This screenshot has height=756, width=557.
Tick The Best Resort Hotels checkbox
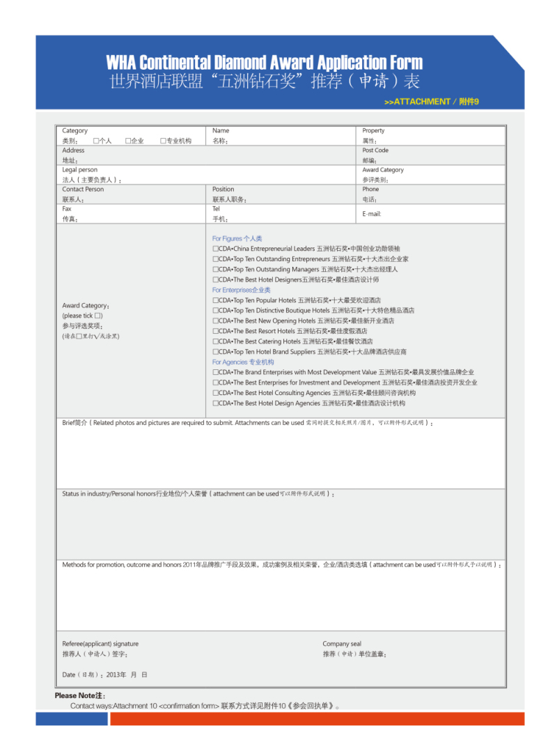(x=216, y=332)
